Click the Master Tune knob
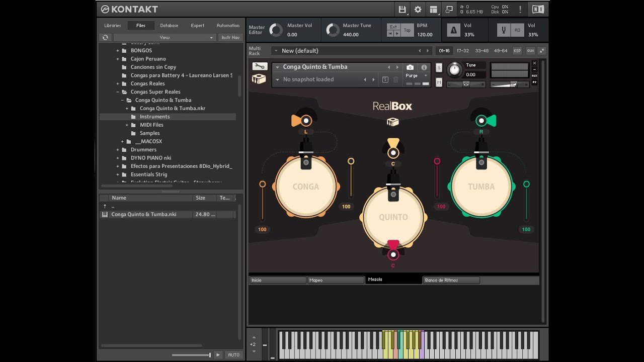Viewport: 644px width, 362px height. click(x=333, y=30)
